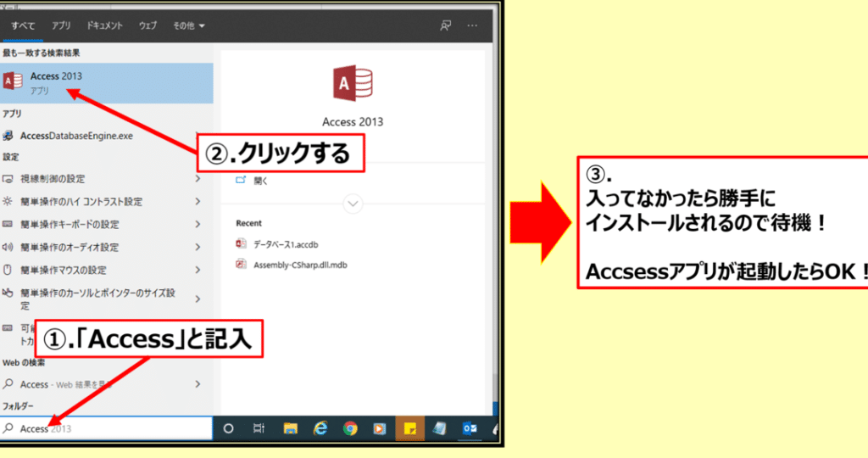Open File Explorer from the taskbar

point(290,429)
